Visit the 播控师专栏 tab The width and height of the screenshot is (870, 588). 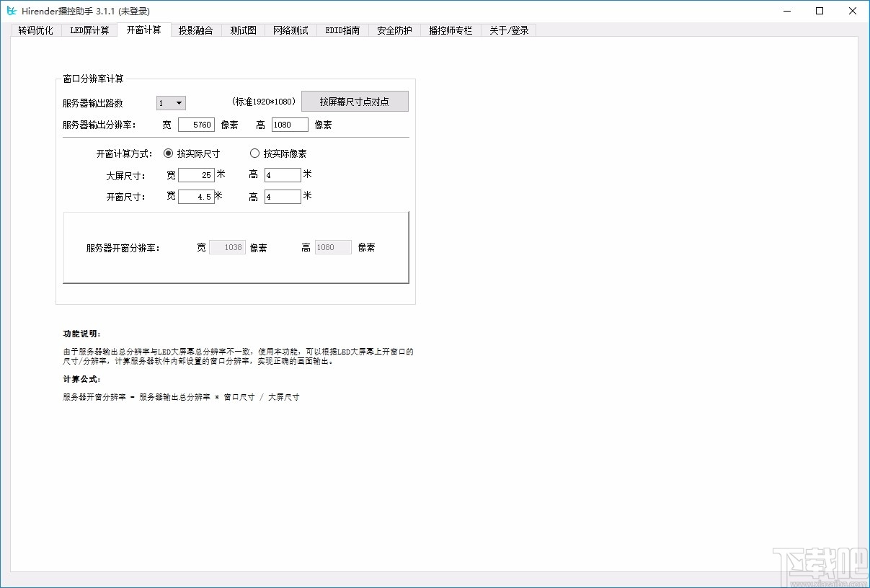[450, 30]
